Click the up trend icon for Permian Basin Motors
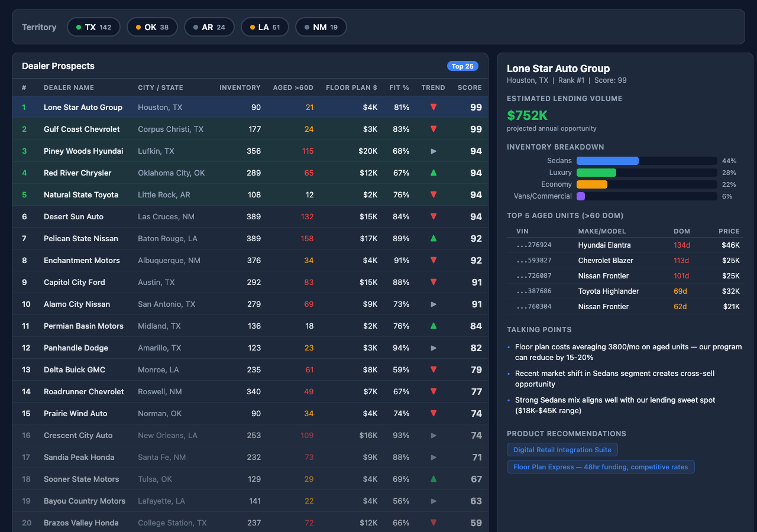The height and width of the screenshot is (532, 757). pos(434,326)
